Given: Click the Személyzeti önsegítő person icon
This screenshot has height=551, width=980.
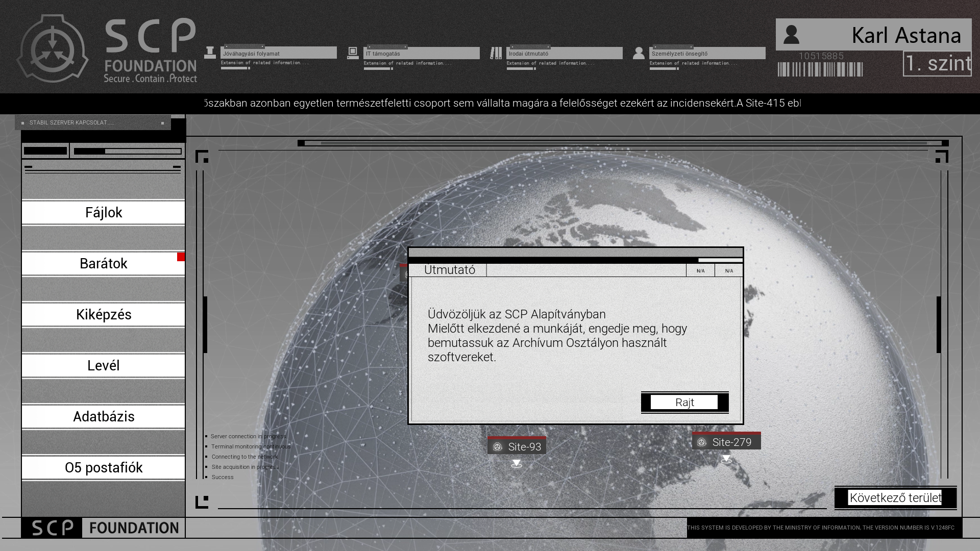Looking at the screenshot, I should [x=639, y=53].
